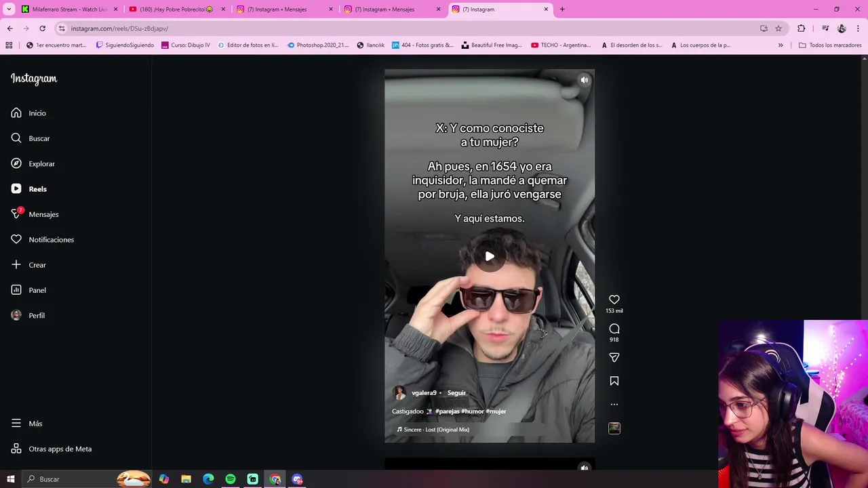The width and height of the screenshot is (868, 488).
Task: Click the 153 mil likes count
Action: 614,311
